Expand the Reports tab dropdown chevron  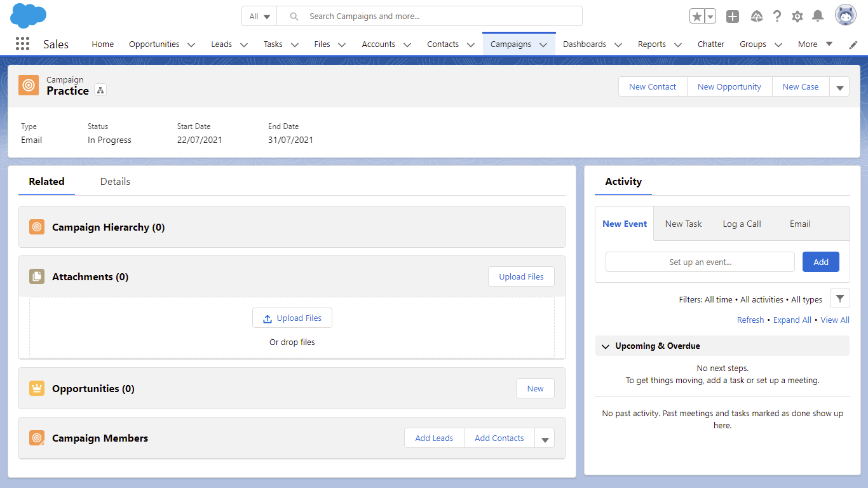pos(678,44)
